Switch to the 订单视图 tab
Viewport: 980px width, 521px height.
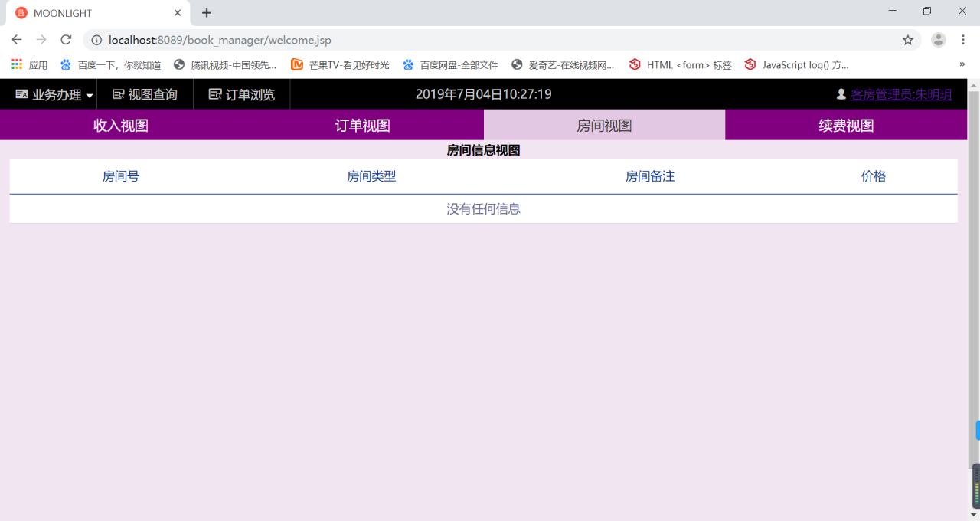click(x=363, y=125)
